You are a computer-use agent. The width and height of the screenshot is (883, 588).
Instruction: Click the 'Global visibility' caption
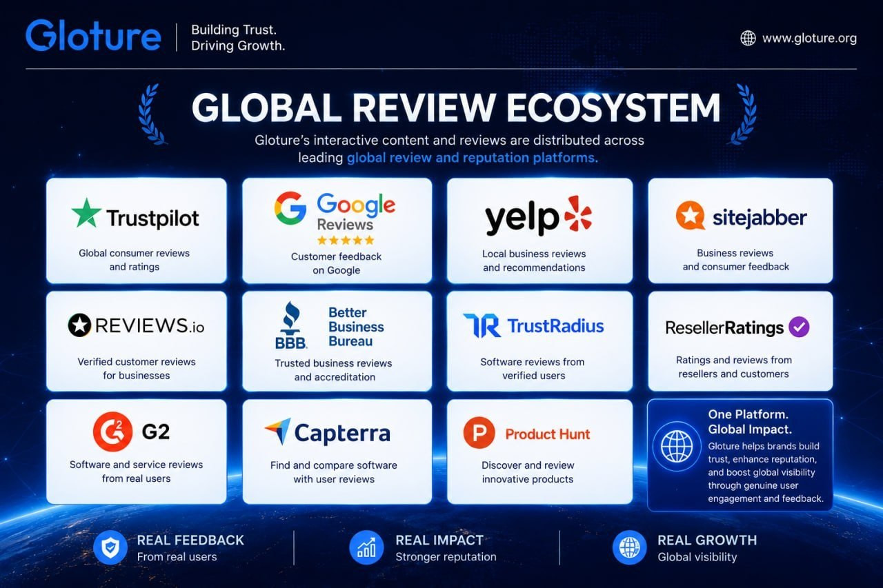pos(697,557)
